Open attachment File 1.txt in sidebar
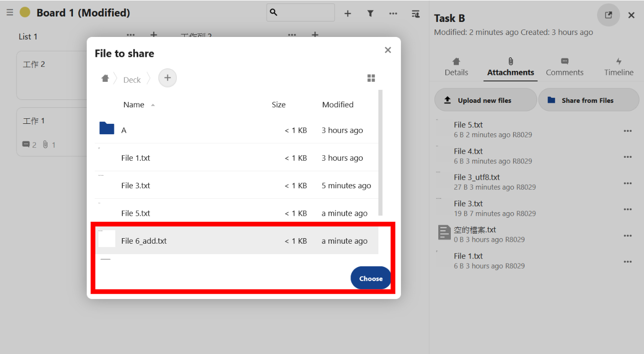The height and width of the screenshot is (354, 644). [x=468, y=256]
